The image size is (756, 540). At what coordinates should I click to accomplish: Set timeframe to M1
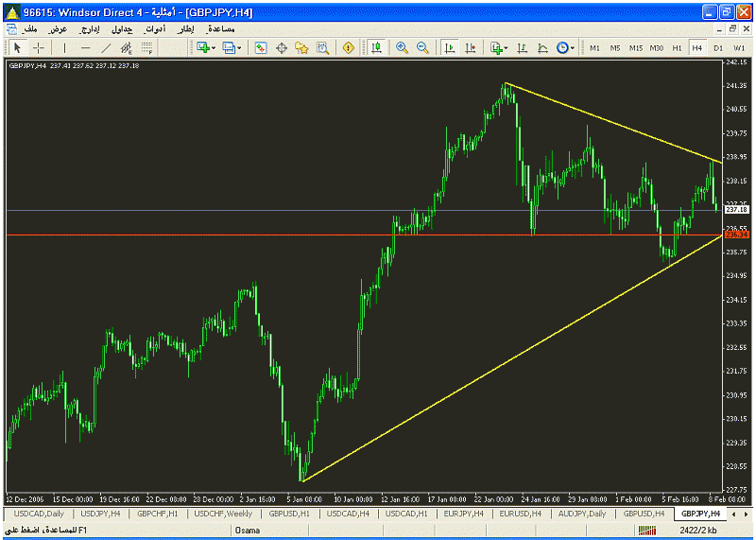click(x=594, y=48)
